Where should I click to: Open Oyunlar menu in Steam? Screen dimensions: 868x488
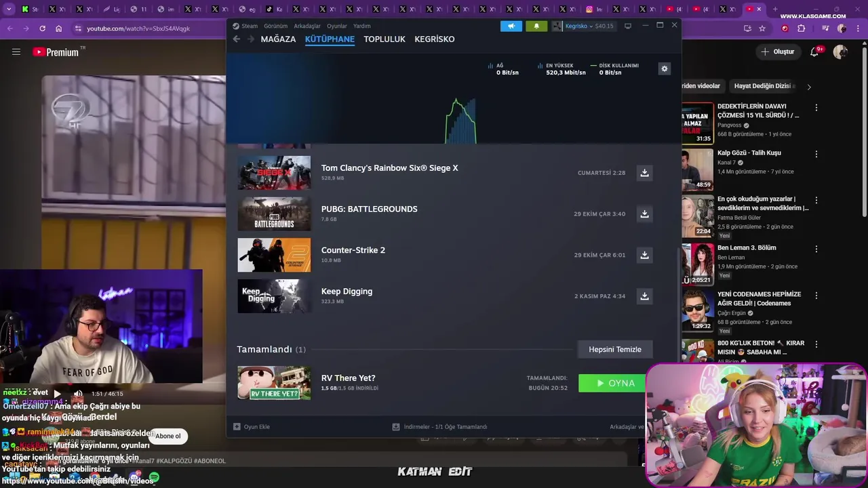(337, 26)
